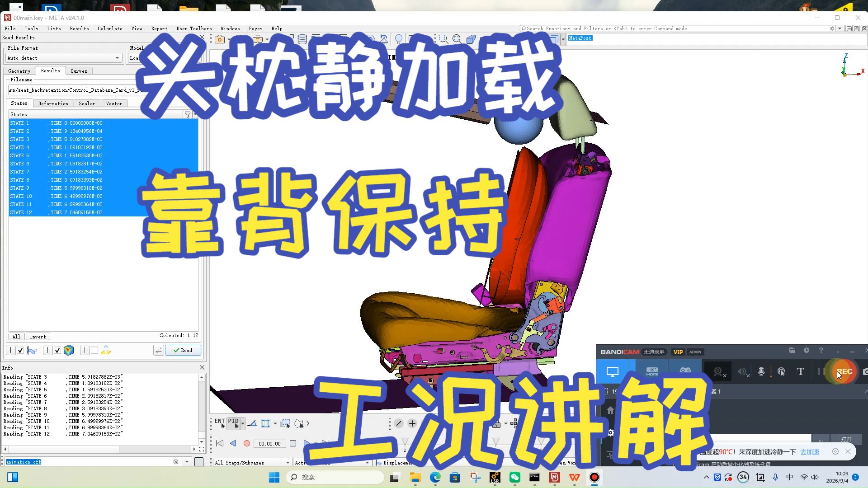The image size is (868, 488).
Task: Click the colored scalar cube icon
Action: [x=69, y=350]
